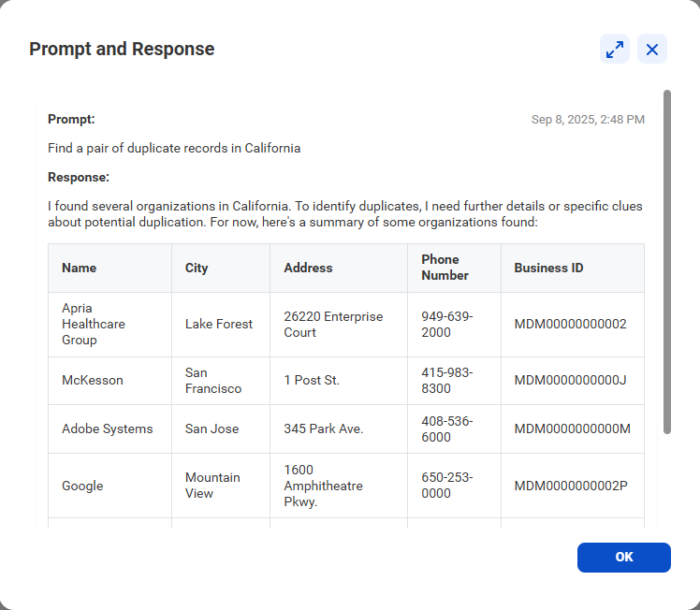Select the McKesson name cell
700x610 pixels.
pyautogui.click(x=109, y=381)
